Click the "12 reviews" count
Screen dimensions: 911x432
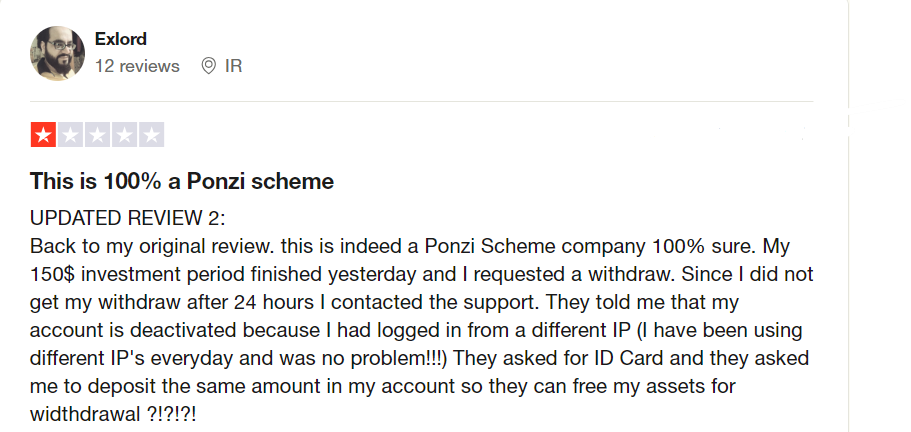137,66
